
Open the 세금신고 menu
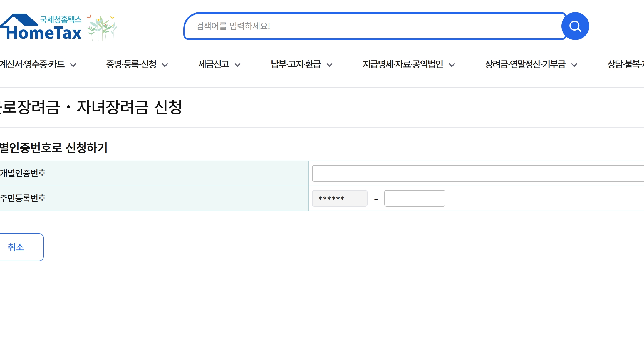pyautogui.click(x=214, y=64)
